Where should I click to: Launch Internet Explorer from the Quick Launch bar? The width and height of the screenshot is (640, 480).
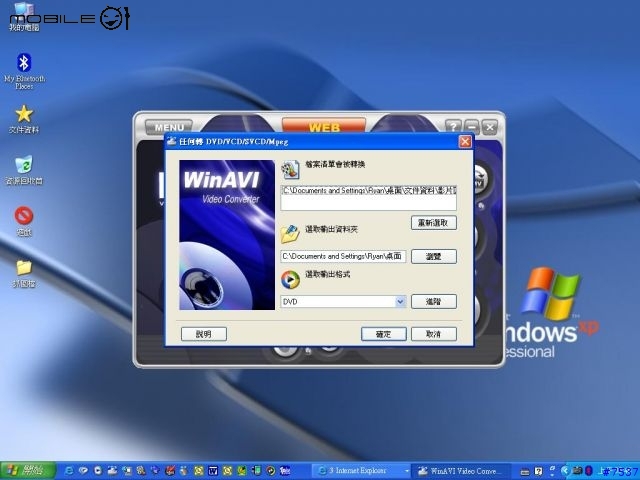coord(69,471)
